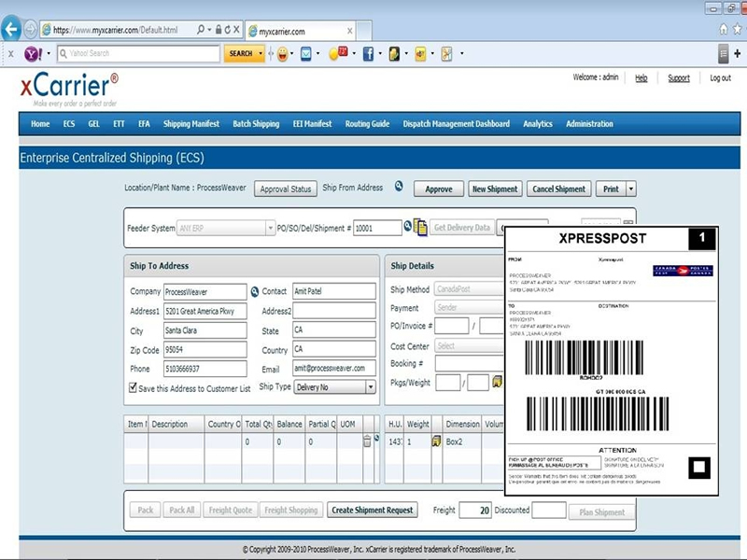Click the scissors clip toolbar icon
Viewport: 747px width, 560px height.
446,54
